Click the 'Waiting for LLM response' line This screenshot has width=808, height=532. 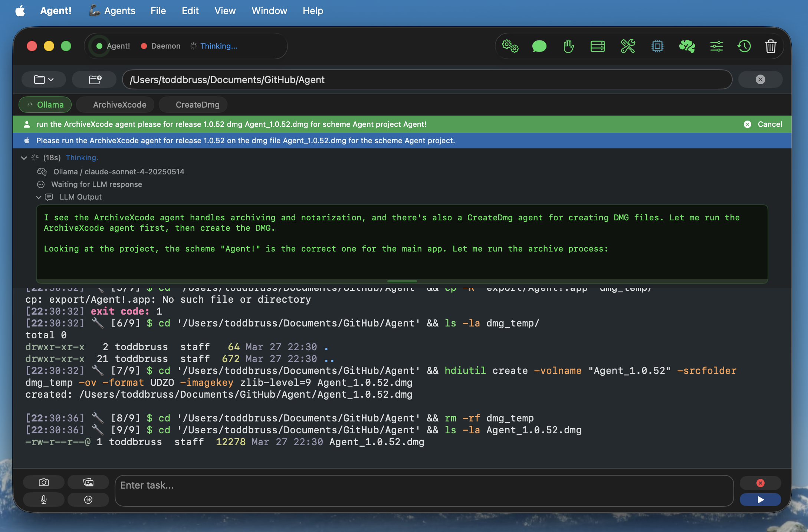pyautogui.click(x=96, y=184)
